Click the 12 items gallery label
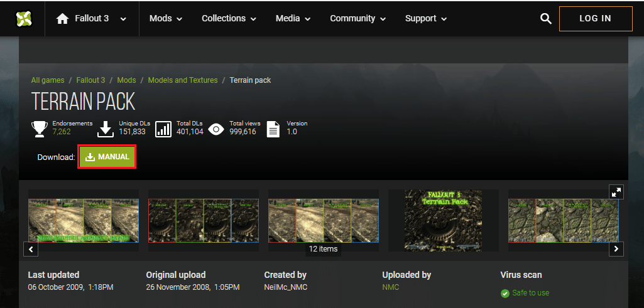The image size is (644, 308). tap(323, 248)
